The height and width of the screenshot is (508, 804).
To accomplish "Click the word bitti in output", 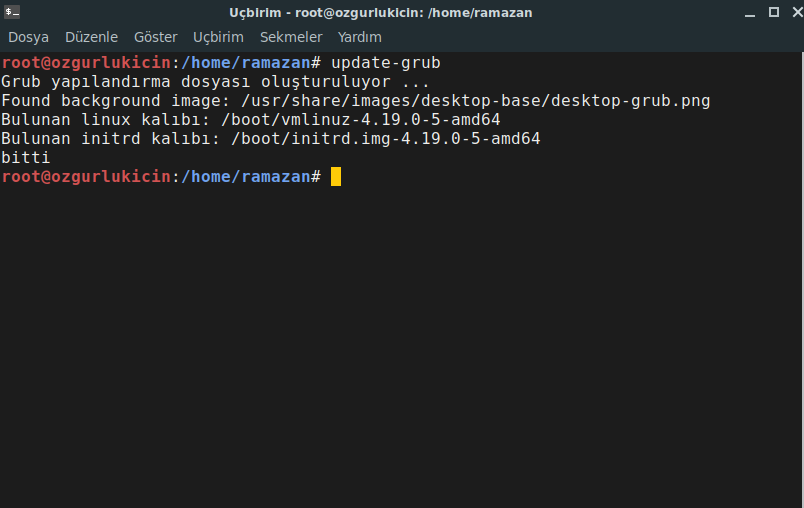I will (26, 157).
